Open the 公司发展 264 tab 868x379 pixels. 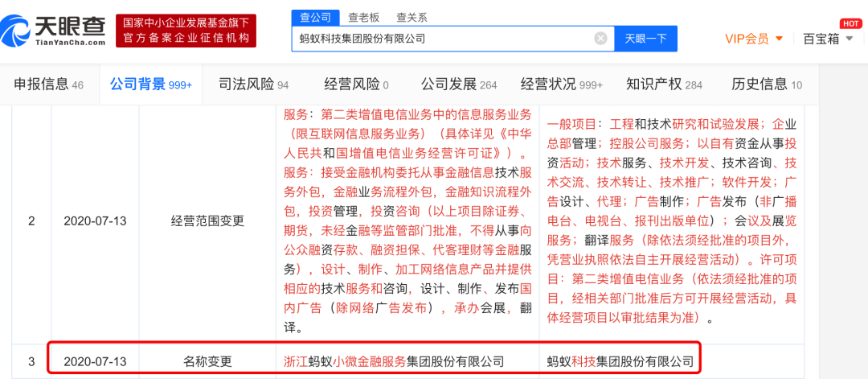(x=458, y=84)
